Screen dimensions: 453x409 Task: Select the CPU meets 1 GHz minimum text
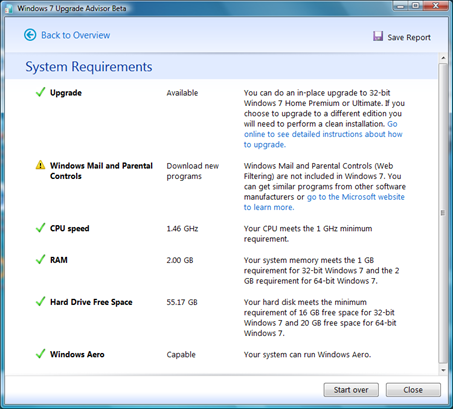[x=308, y=234]
